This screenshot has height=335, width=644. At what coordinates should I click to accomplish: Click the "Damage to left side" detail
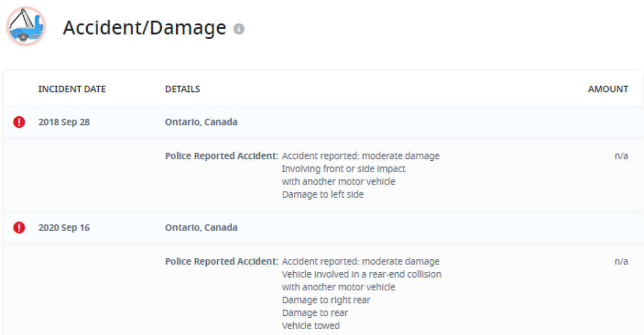click(x=323, y=194)
